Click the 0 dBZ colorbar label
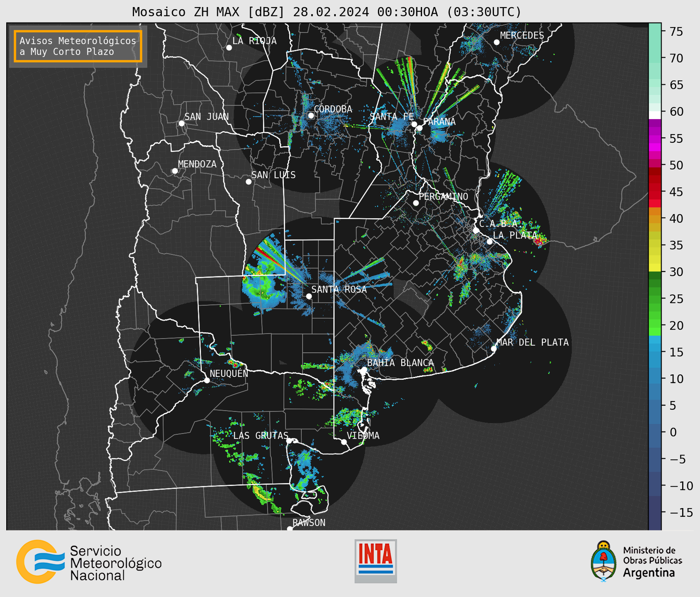700x597 pixels. (672, 432)
